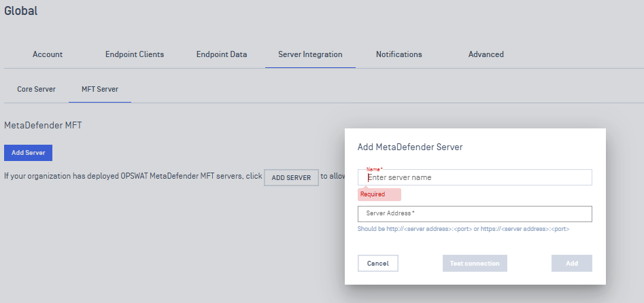
Task: Select the MFT Server sub-tab
Action: (99, 89)
